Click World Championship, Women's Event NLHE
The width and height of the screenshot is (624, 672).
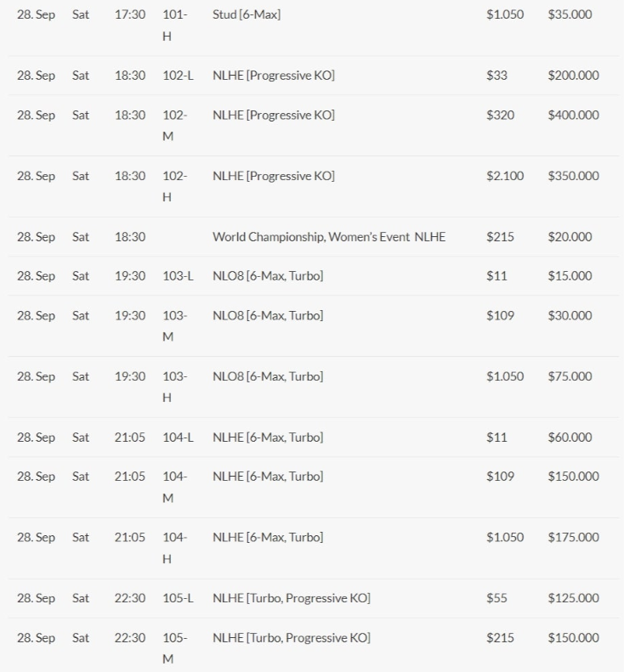(x=328, y=237)
